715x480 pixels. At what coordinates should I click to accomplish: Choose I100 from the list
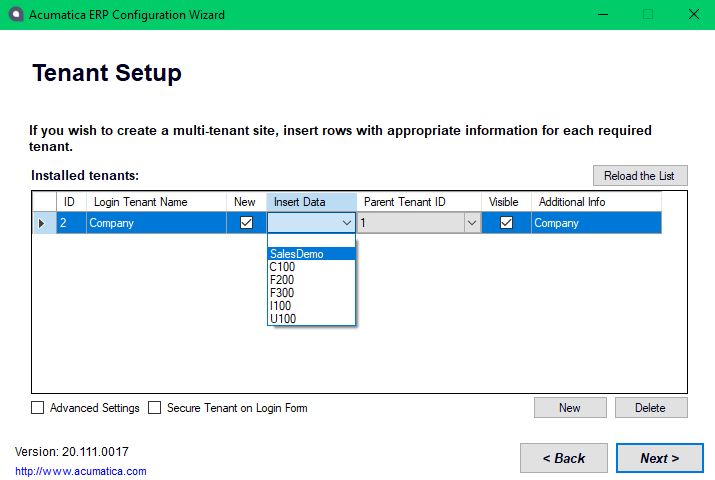pyautogui.click(x=311, y=306)
